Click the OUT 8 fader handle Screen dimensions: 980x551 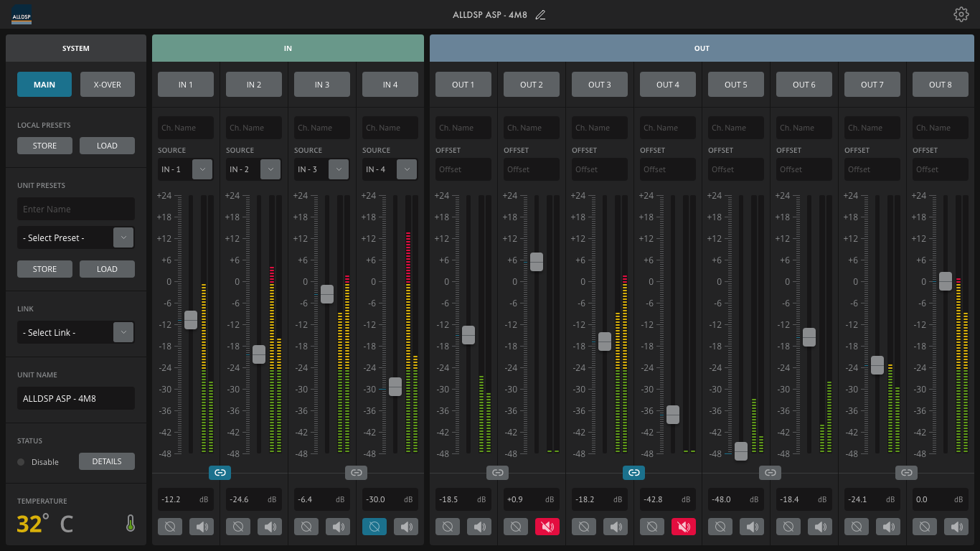coord(945,281)
